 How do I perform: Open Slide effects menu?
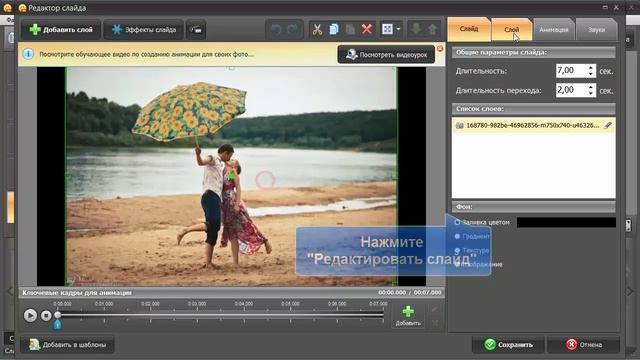(x=143, y=30)
